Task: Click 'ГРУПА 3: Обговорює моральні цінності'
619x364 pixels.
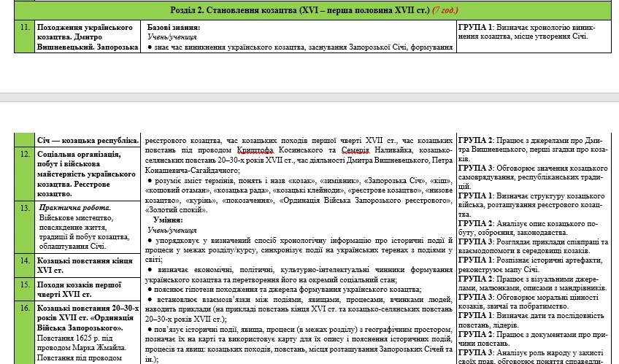Action: tap(528, 302)
